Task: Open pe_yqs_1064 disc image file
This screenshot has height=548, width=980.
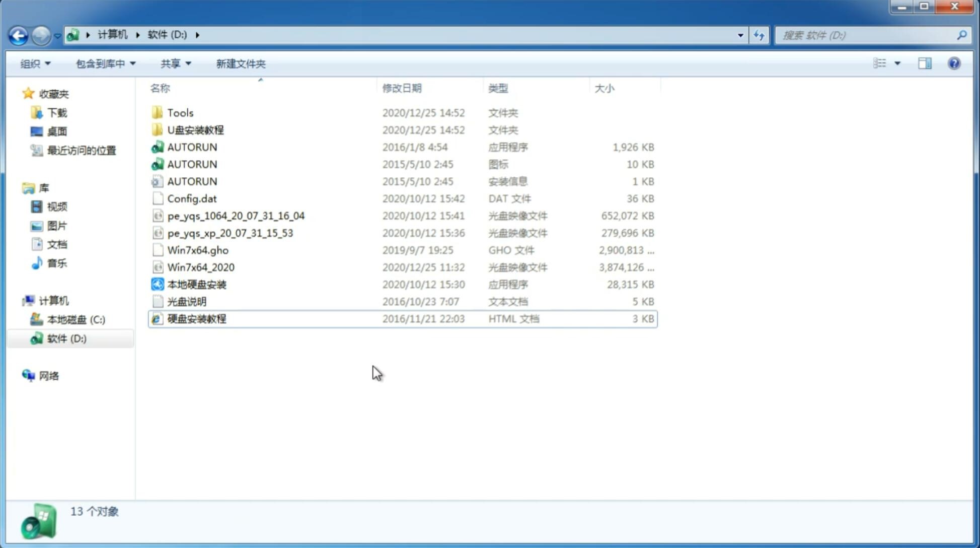Action: click(x=236, y=216)
